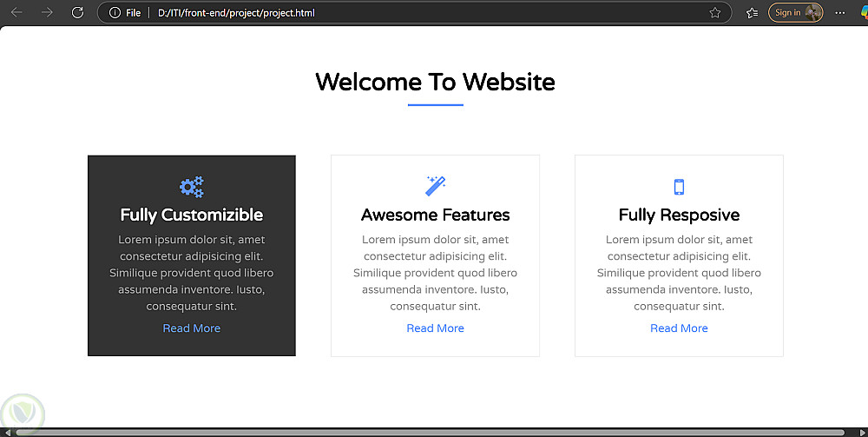
Task: Click the File info icon in address bar
Action: point(115,13)
